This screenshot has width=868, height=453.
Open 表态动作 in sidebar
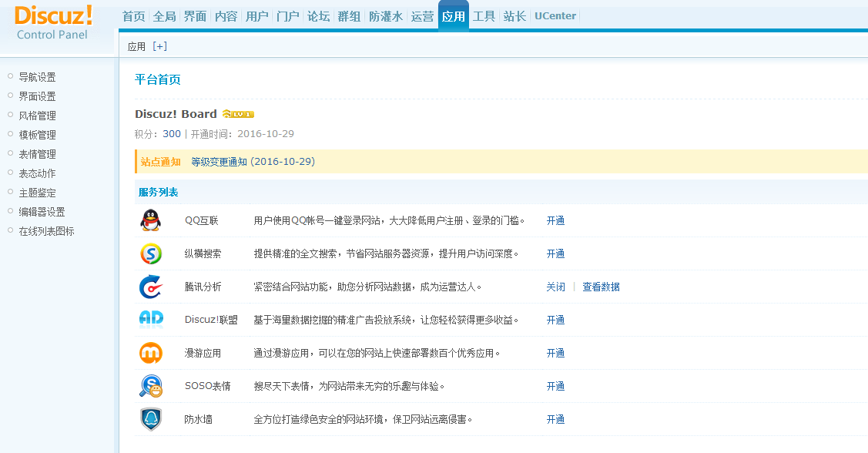(37, 173)
